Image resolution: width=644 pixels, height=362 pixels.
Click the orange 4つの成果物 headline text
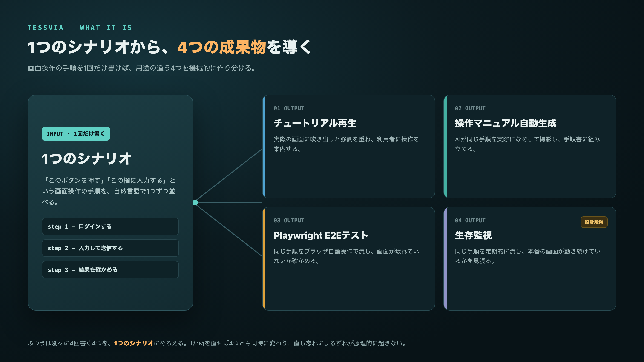coord(221,47)
